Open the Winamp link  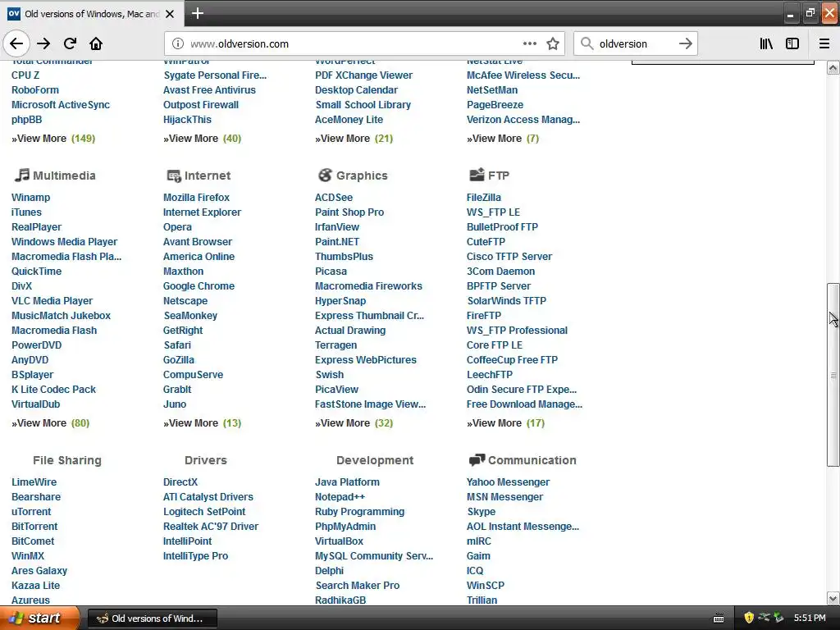click(30, 198)
